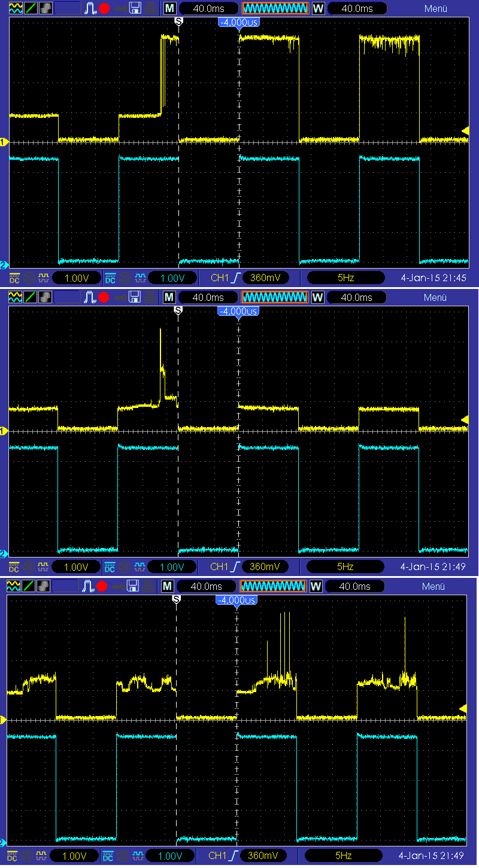Image resolution: width=479 pixels, height=868 pixels.
Task: Click the cyan CH2 probe square-wave icon in top capture
Action: point(139,278)
